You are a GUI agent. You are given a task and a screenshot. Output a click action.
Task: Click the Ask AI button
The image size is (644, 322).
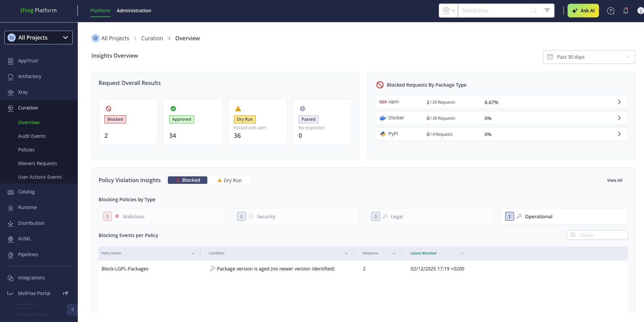583,11
